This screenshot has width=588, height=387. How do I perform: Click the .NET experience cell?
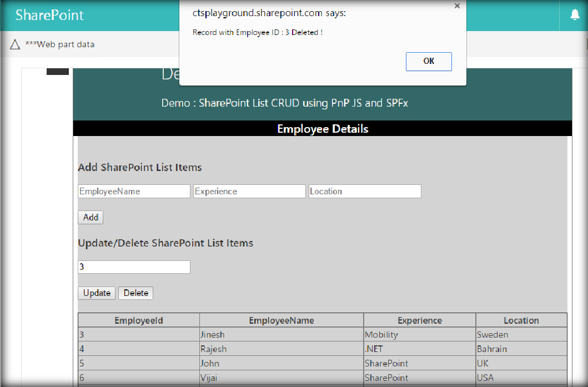point(420,349)
